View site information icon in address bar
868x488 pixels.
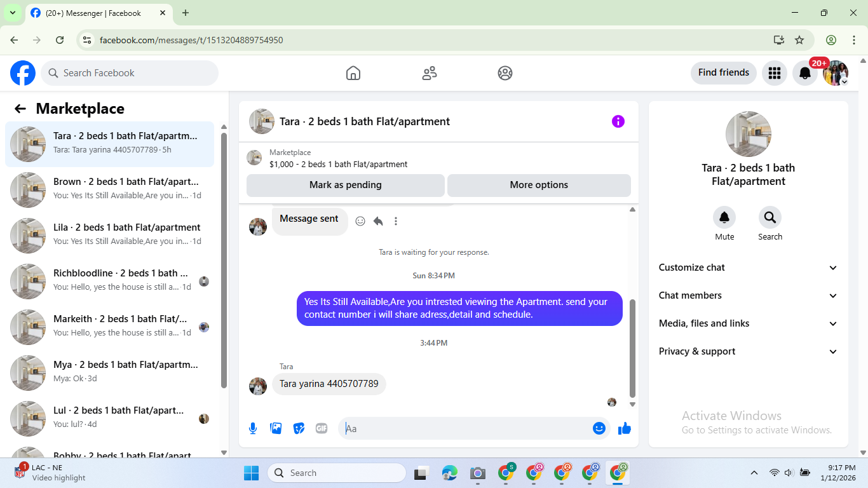pos(88,40)
